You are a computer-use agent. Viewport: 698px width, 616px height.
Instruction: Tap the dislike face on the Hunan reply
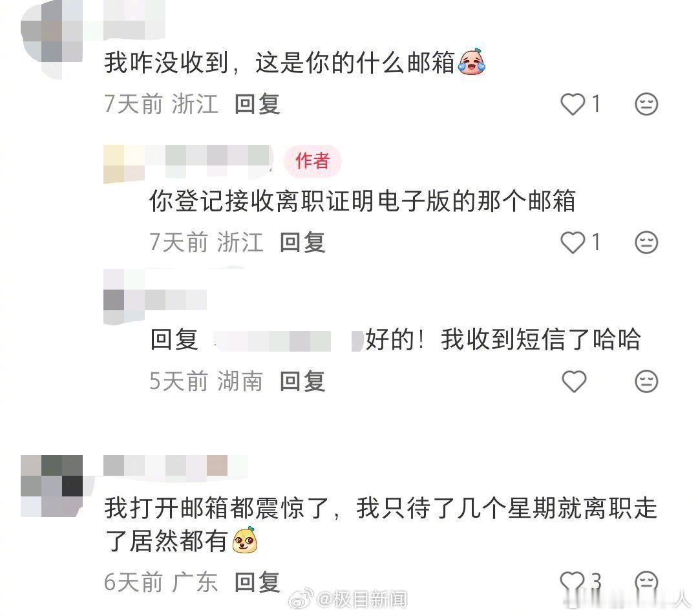[x=646, y=381]
